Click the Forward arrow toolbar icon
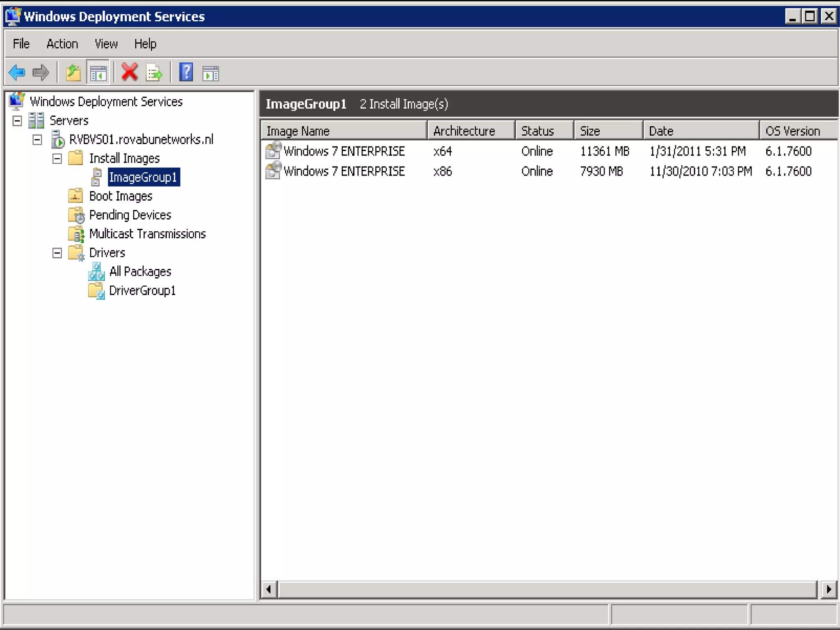840x630 pixels. [x=41, y=73]
